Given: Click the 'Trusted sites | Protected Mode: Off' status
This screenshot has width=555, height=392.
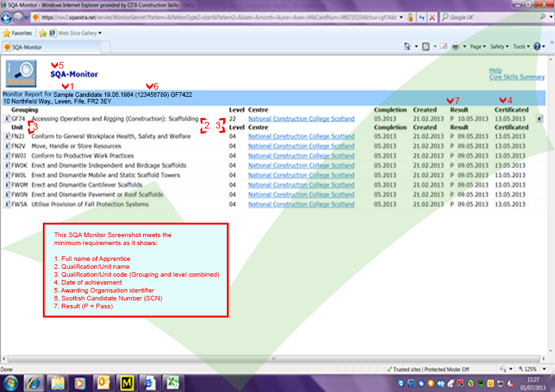Looking at the screenshot, I should pyautogui.click(x=428, y=370).
